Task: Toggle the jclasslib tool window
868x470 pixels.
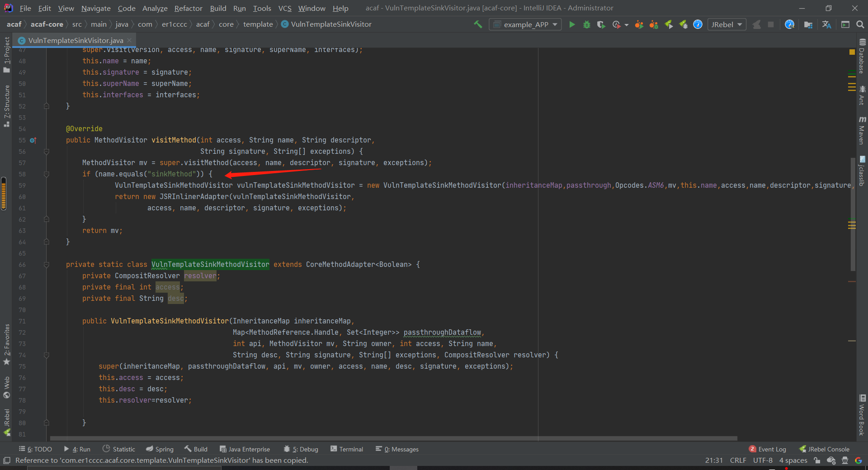Action: pyautogui.click(x=862, y=171)
